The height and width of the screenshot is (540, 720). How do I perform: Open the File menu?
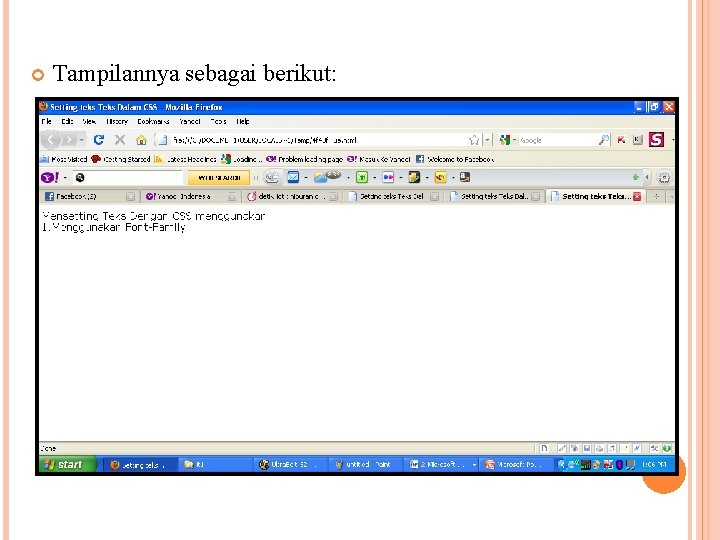(46, 122)
